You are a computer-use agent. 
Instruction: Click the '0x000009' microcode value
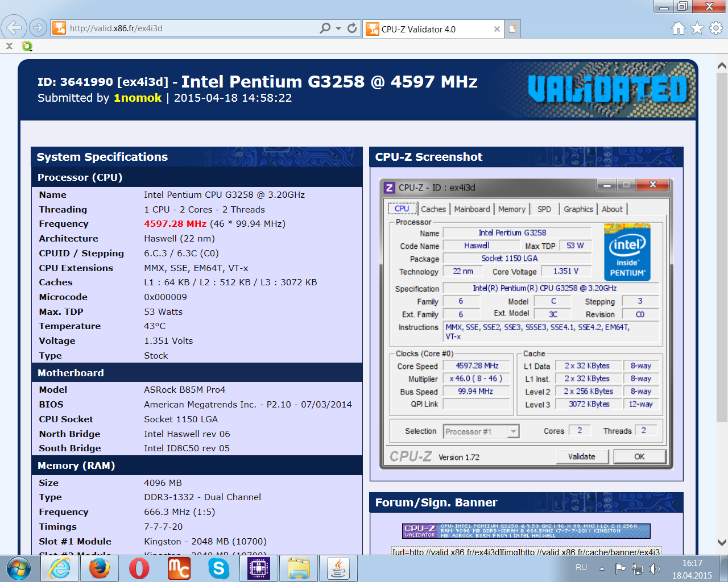tap(166, 297)
